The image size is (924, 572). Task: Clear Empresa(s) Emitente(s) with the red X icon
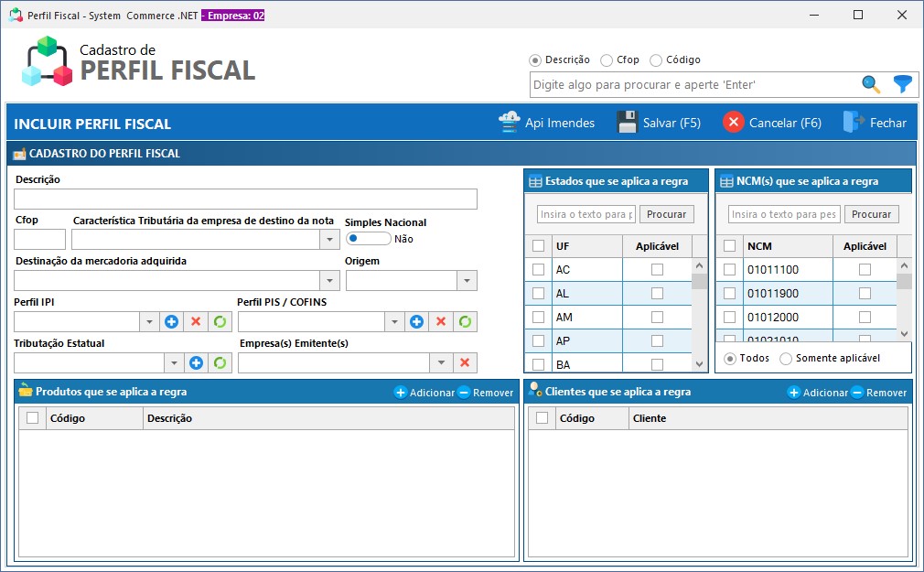pyautogui.click(x=465, y=362)
